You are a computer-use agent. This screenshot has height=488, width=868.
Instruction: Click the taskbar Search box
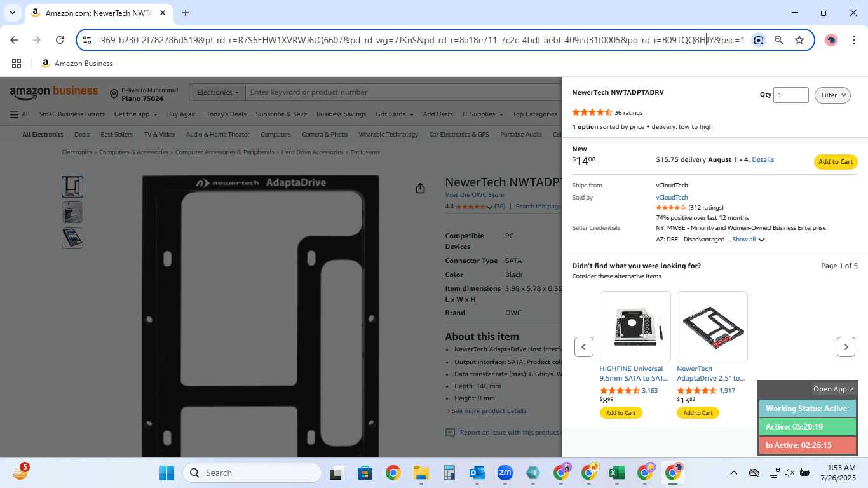pos(252,473)
